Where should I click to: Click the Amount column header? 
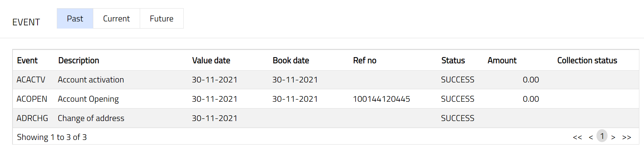coord(502,60)
